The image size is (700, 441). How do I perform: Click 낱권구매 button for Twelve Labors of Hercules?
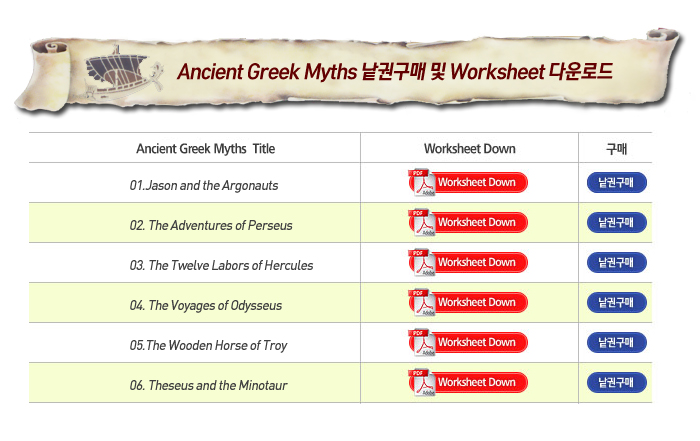pyautogui.click(x=617, y=262)
